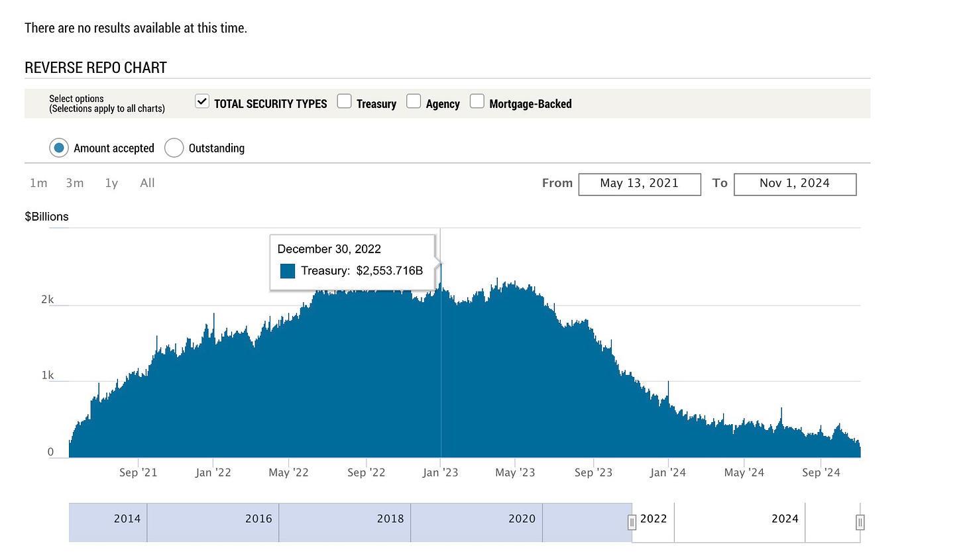Set chart range to 3m
Image resolution: width=965 pixels, height=560 pixels.
[75, 183]
